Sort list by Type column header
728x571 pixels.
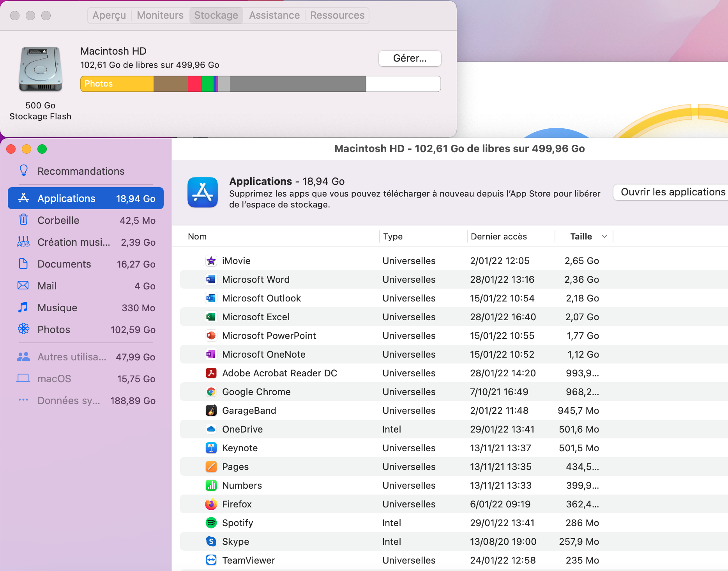(x=392, y=236)
